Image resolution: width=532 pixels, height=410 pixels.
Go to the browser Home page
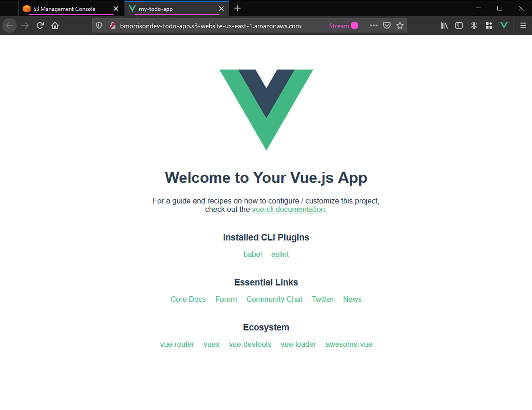click(x=55, y=26)
